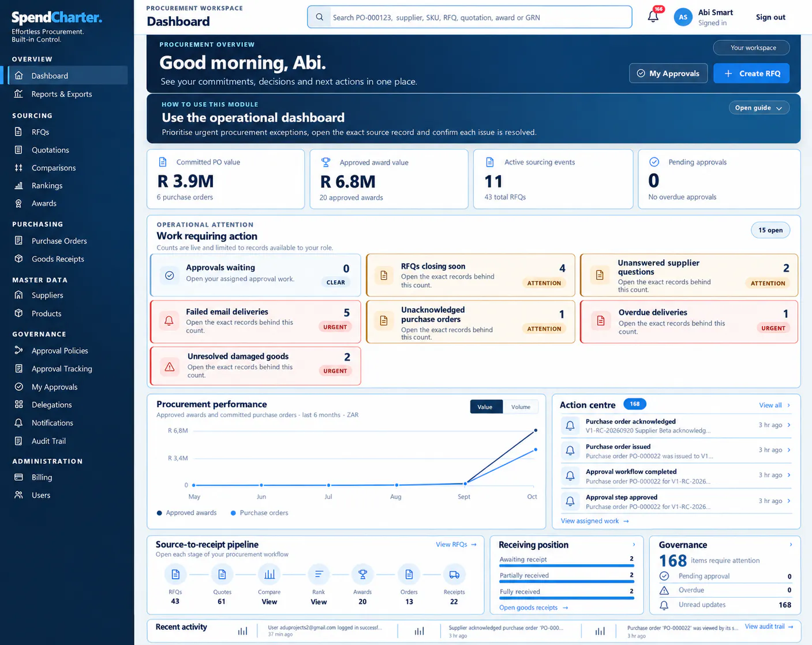Expand Receiving position panel chevron

coord(634,545)
